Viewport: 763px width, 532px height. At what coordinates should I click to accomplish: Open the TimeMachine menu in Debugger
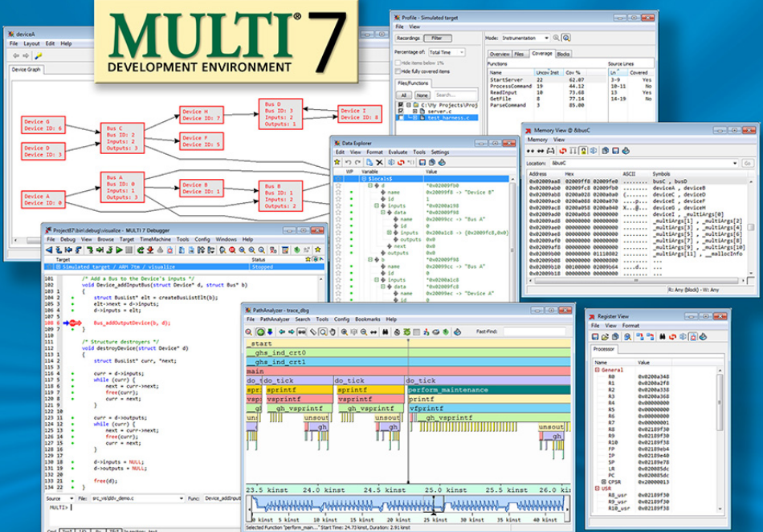(x=155, y=239)
